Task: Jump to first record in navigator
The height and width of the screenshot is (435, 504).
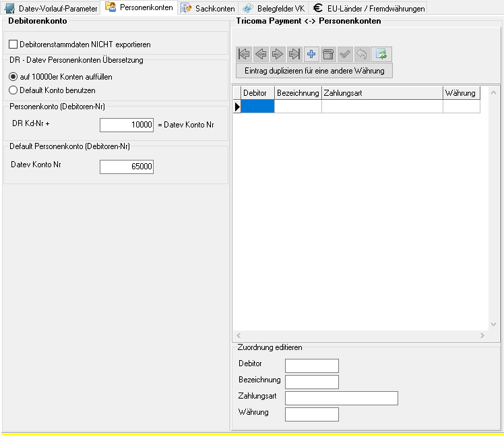Action: point(244,55)
